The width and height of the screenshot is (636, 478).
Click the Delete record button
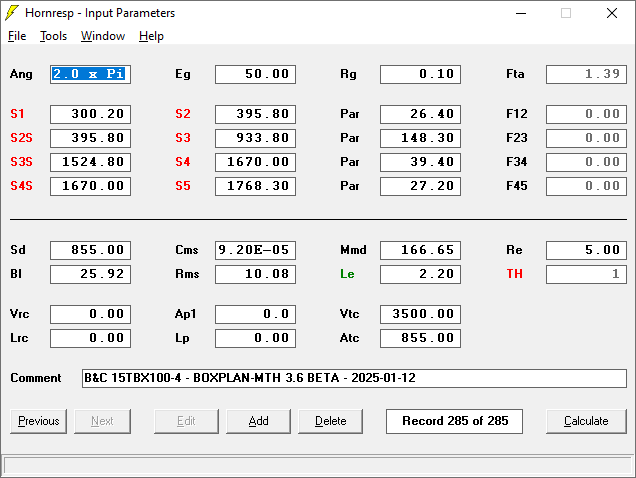(x=331, y=421)
